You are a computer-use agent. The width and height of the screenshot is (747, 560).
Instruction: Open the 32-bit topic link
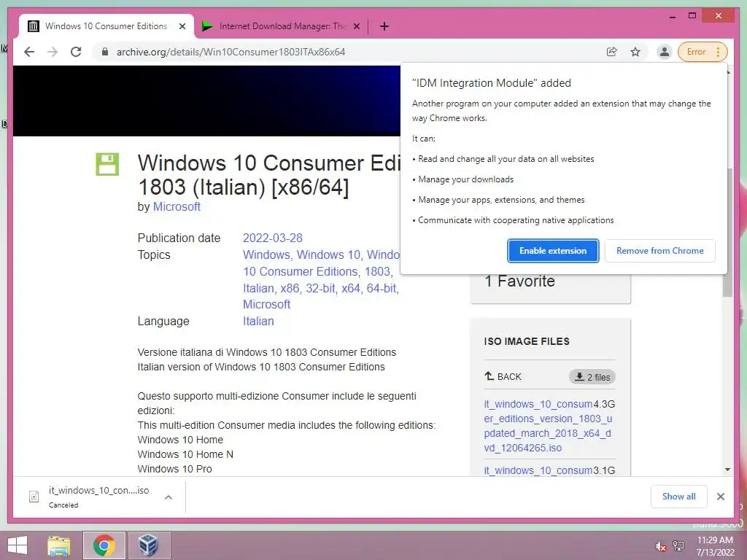[x=321, y=289]
